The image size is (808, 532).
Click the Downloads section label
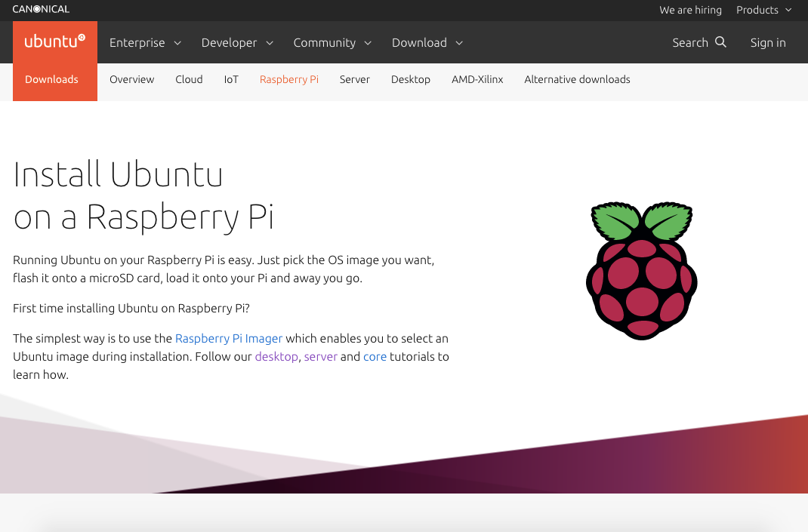point(51,79)
